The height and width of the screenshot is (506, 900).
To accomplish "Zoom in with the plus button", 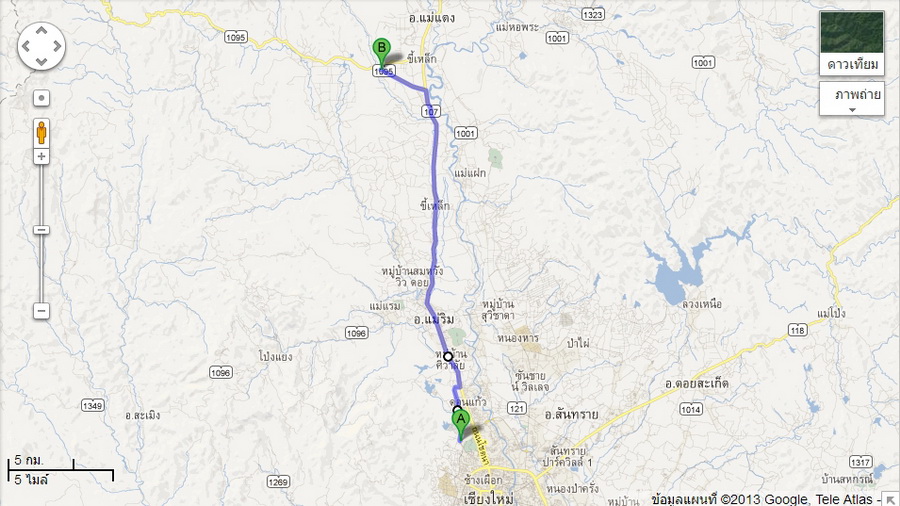I will pyautogui.click(x=41, y=157).
